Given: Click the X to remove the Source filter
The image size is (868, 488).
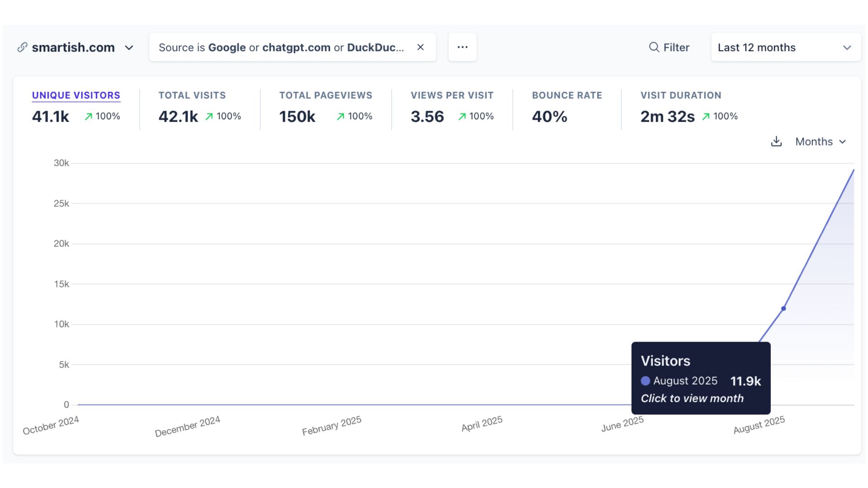Looking at the screenshot, I should 420,47.
